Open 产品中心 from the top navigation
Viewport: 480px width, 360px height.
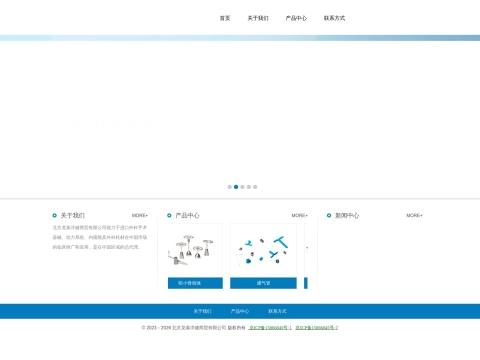(296, 18)
